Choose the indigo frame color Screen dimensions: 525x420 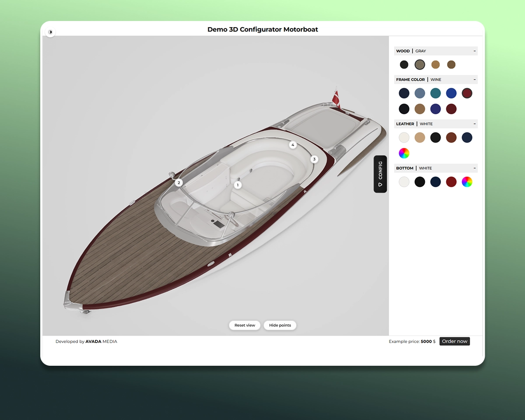click(436, 109)
